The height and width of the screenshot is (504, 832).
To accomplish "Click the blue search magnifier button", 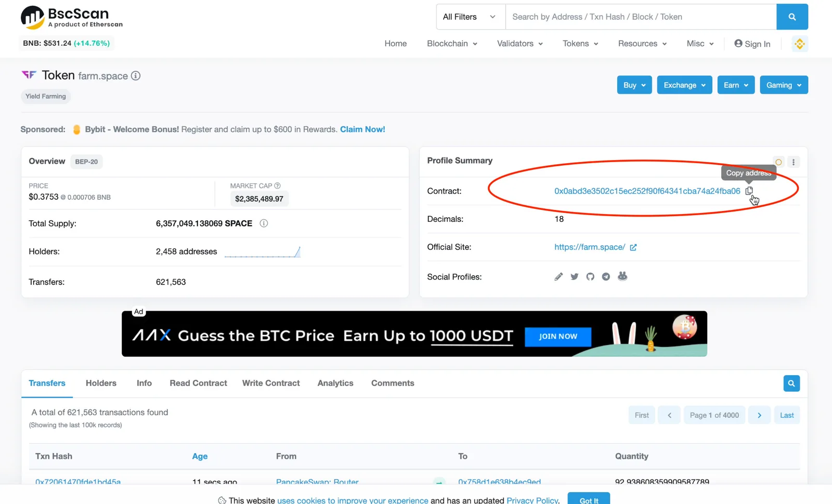I will (792, 17).
